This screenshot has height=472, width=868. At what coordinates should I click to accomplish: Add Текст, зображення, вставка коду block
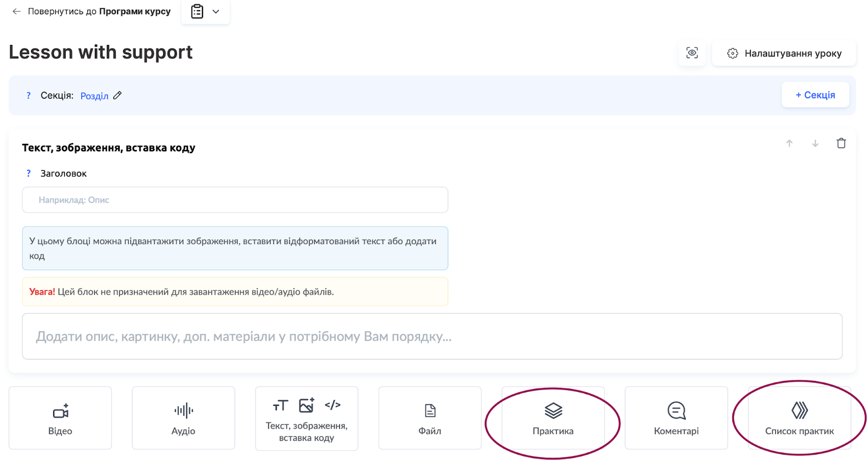point(307,418)
